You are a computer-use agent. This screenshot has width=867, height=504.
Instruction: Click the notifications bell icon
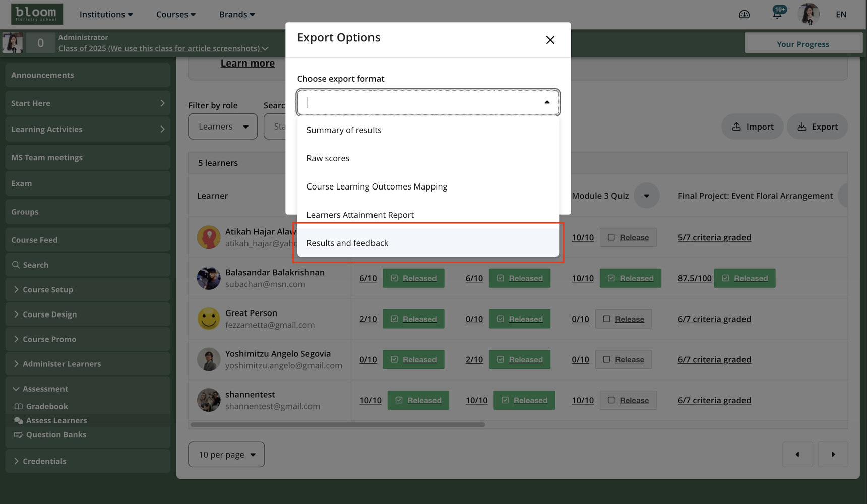[777, 14]
